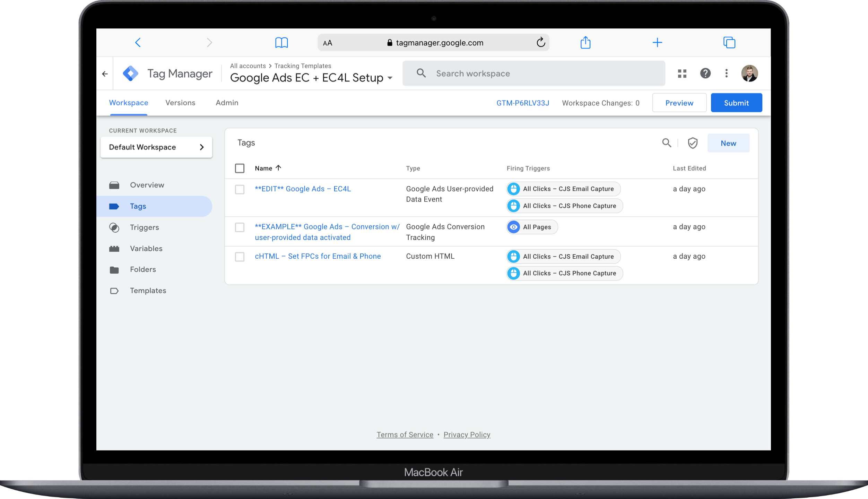The height and width of the screenshot is (499, 868).
Task: Open the GTM-P6RLV33J container ID link
Action: [522, 103]
